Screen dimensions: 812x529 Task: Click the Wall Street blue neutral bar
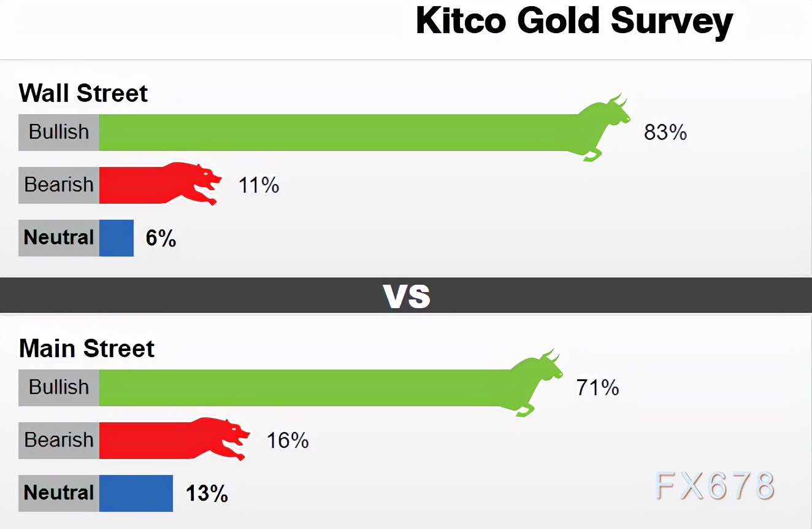click(x=117, y=237)
